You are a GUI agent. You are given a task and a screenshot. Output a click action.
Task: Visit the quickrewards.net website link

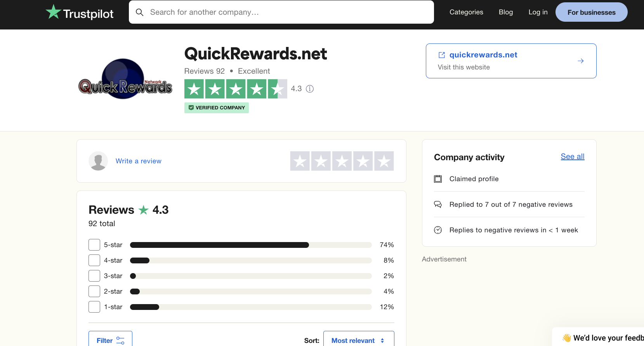tap(483, 55)
